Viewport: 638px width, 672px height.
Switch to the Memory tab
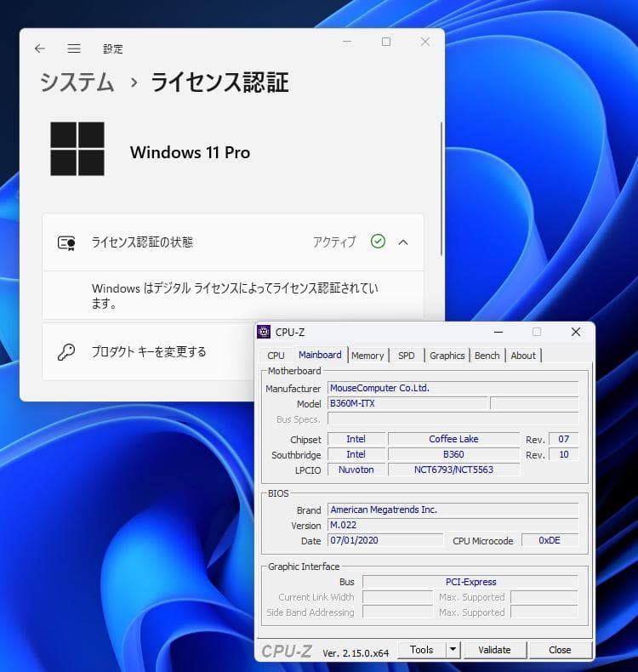coord(367,356)
